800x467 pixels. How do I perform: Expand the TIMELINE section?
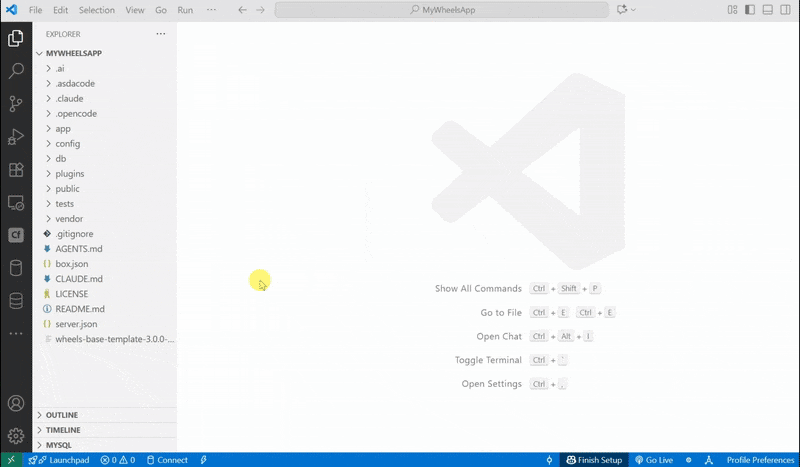point(105,430)
